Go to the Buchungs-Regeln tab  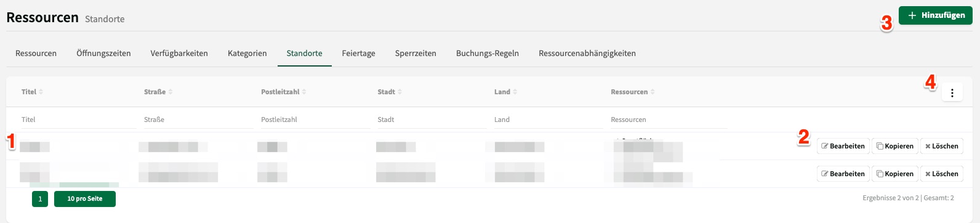pos(488,54)
